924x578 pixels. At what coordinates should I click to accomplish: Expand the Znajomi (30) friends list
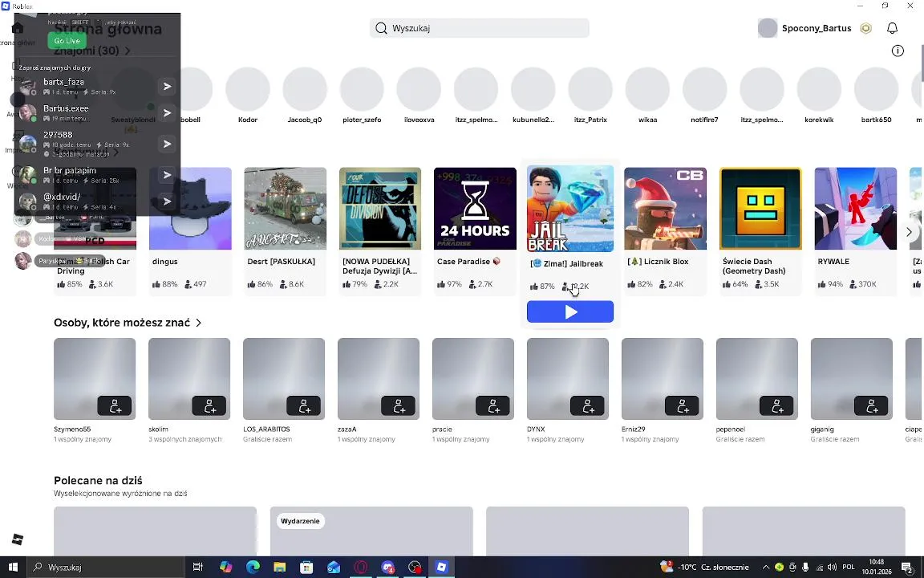[x=92, y=51]
